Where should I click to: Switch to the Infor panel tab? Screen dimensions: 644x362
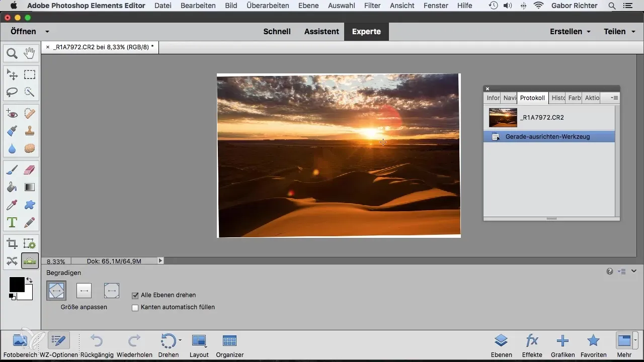493,98
